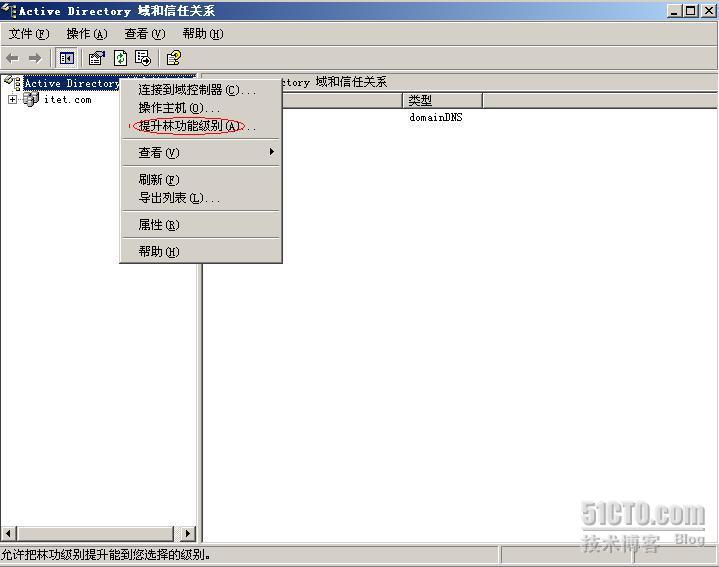
Task: Click the Active Directory root node icon
Action: coord(13,83)
